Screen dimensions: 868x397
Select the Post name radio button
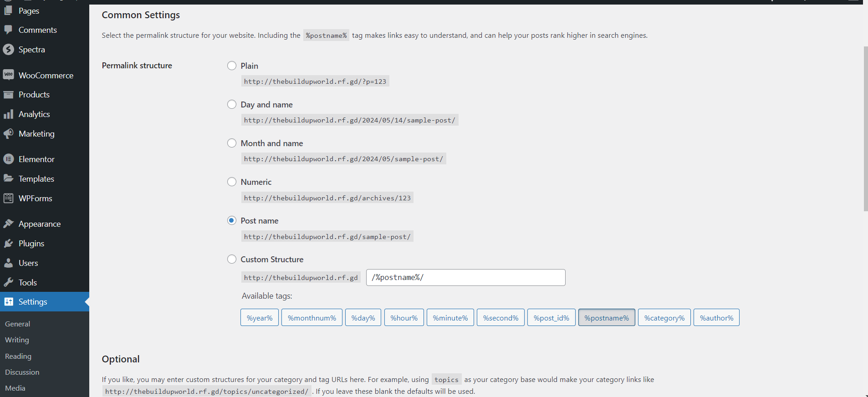(x=232, y=220)
